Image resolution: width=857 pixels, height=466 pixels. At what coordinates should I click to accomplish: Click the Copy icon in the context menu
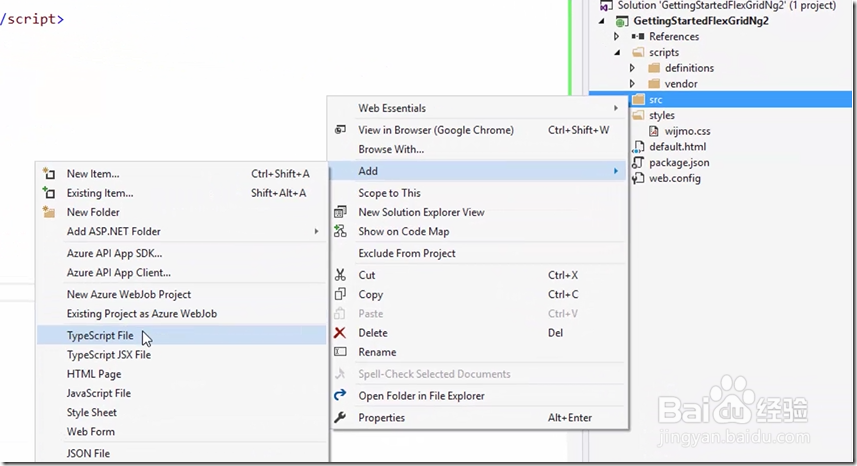[340, 294]
